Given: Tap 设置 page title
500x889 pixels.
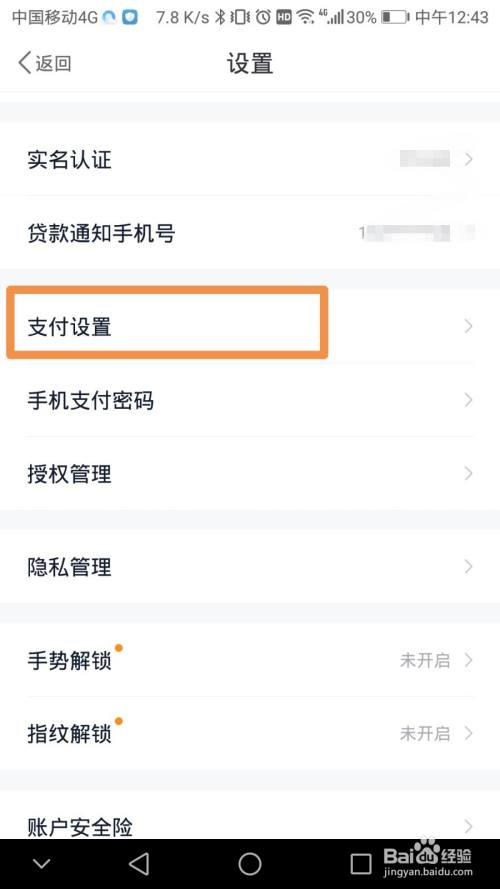Looking at the screenshot, I should click(250, 64).
